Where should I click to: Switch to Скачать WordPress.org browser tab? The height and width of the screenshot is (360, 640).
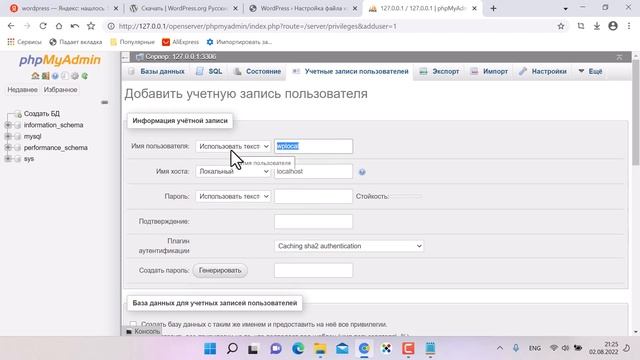point(184,8)
